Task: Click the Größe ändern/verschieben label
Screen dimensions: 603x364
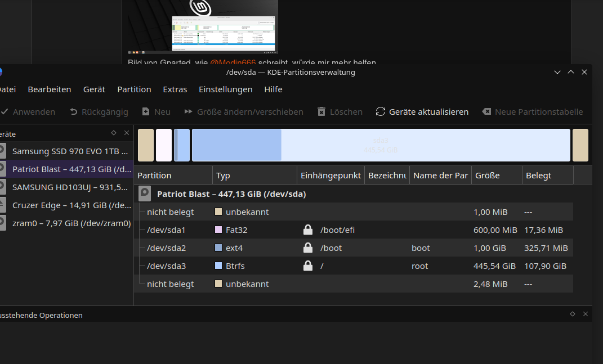Action: point(250,112)
